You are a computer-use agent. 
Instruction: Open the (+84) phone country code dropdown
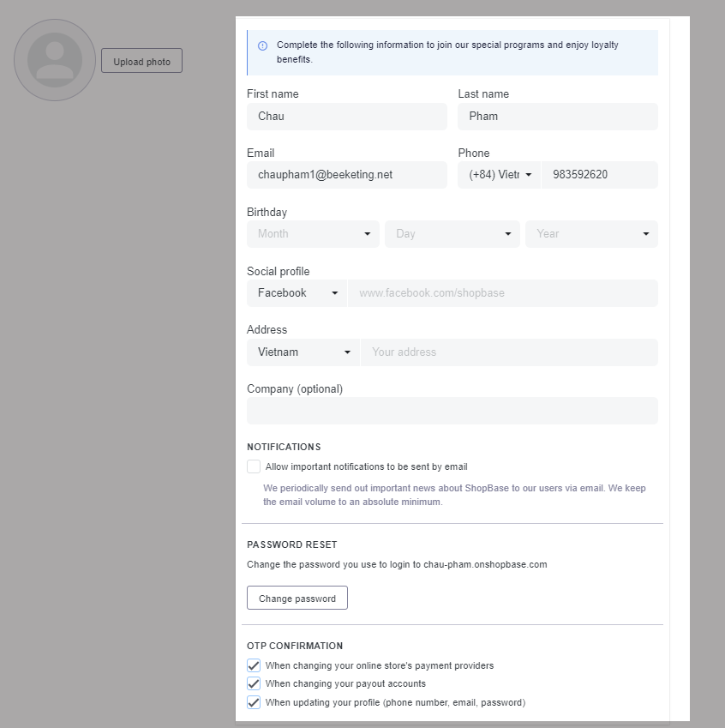pyautogui.click(x=500, y=175)
